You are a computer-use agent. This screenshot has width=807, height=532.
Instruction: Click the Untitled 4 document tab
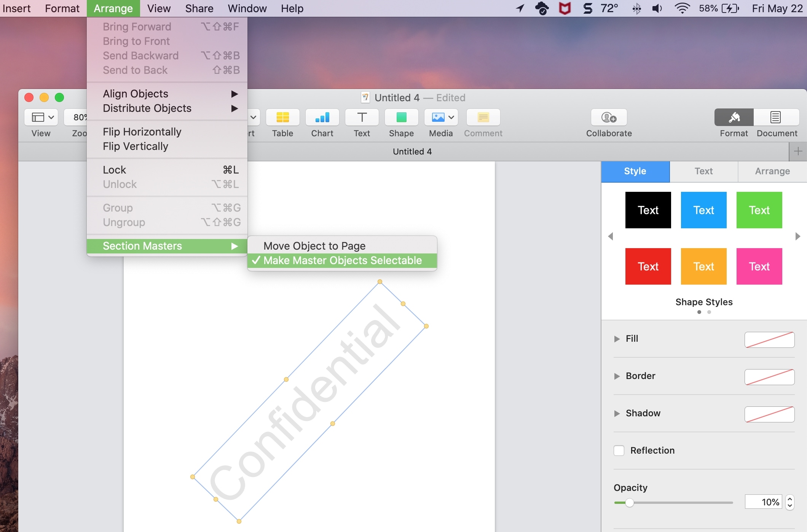pos(412,151)
